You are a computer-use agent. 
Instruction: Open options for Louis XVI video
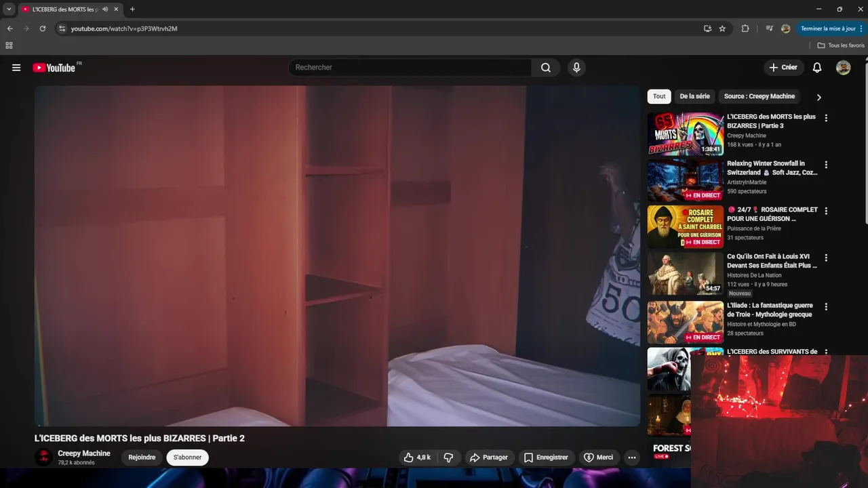(x=826, y=258)
